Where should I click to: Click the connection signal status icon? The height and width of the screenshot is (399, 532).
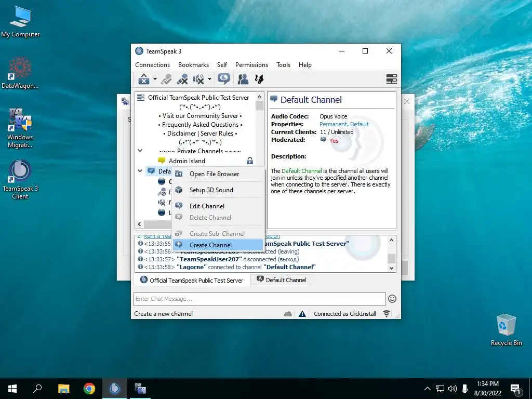coord(387,314)
